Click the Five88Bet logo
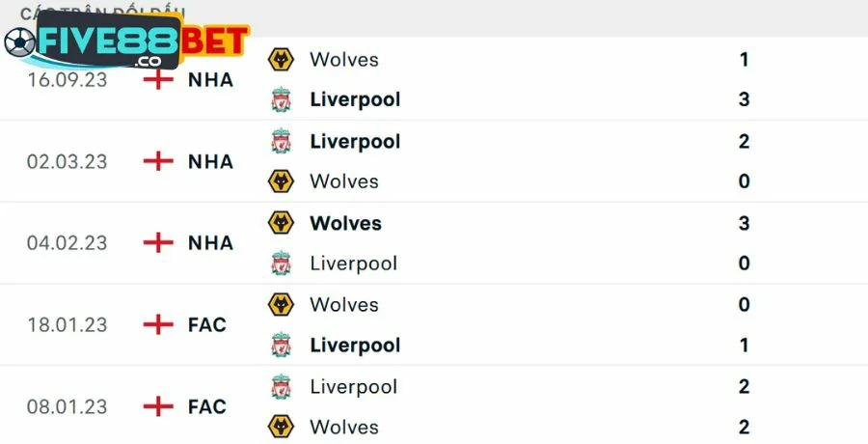The image size is (868, 444). click(x=125, y=43)
